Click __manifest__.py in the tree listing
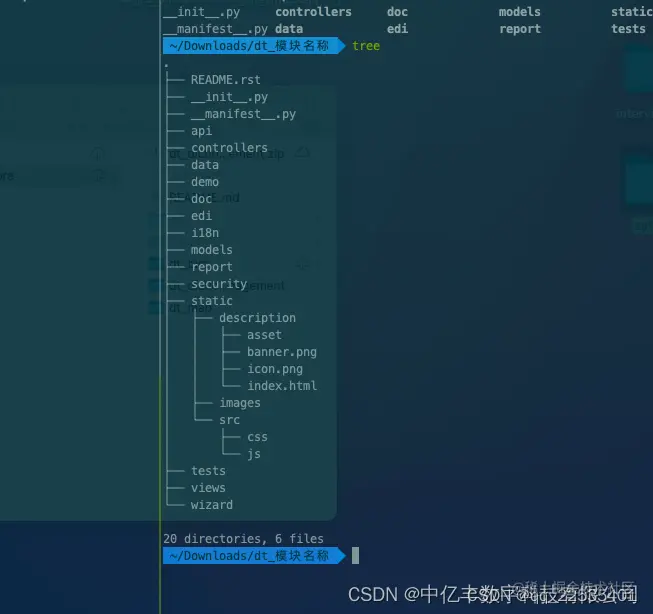653x614 pixels. pos(243,114)
